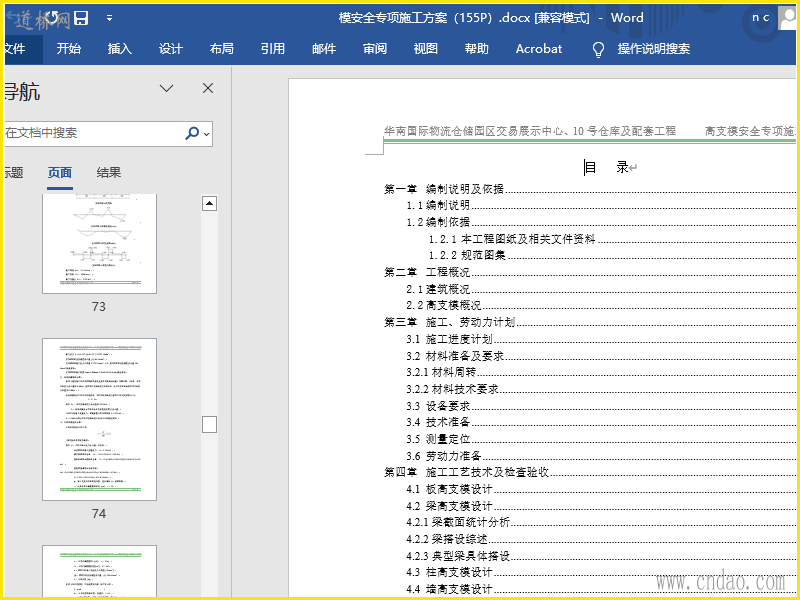Click the 操作说明搜索 search box
800x600 pixels.
point(654,49)
